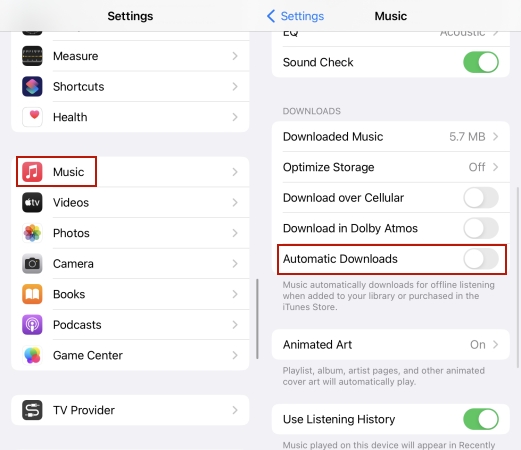Screen dimensions: 521x450
Task: Tap the Apple TV Videos icon
Action: [x=32, y=202]
